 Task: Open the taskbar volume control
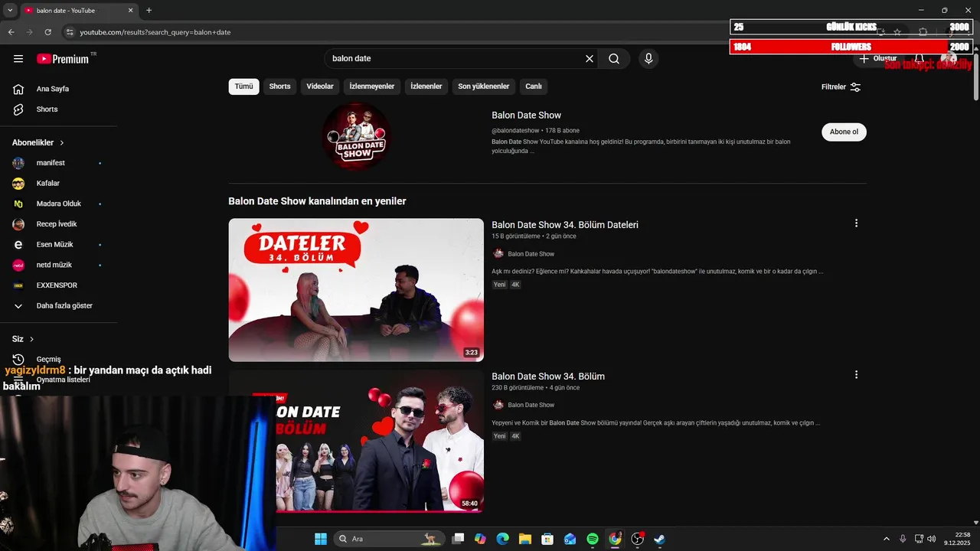[x=932, y=539]
